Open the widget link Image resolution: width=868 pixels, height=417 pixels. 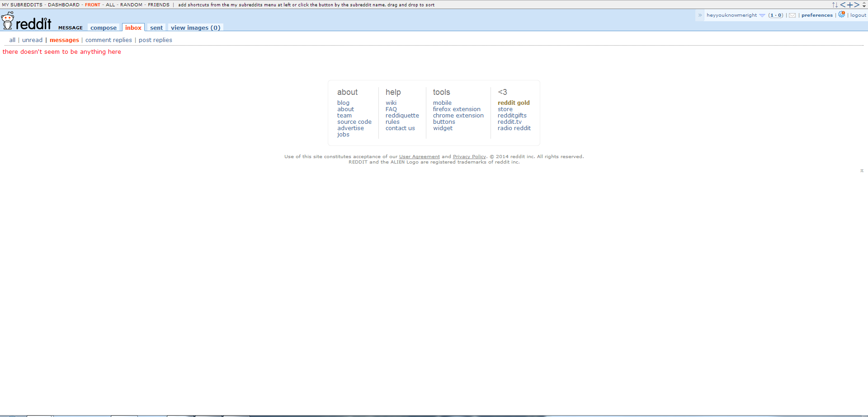point(443,128)
